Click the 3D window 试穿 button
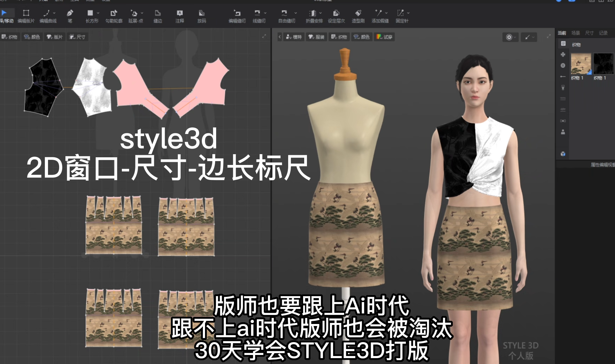 pyautogui.click(x=384, y=37)
